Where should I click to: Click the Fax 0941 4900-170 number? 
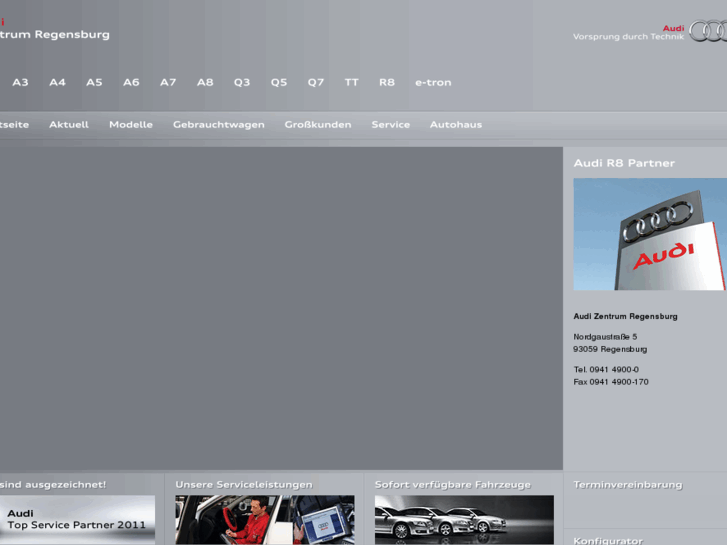[x=611, y=382]
